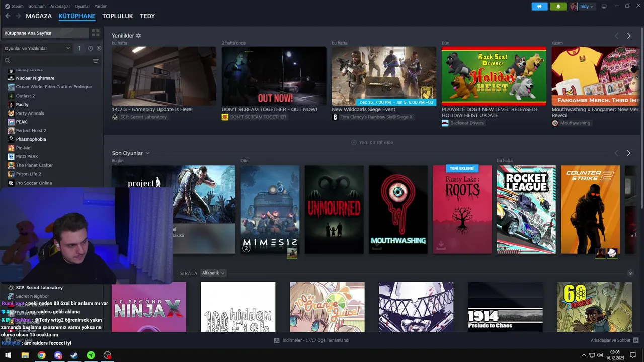Open advanced filter options in library search
Image resolution: width=644 pixels, height=362 pixels.
click(96, 61)
